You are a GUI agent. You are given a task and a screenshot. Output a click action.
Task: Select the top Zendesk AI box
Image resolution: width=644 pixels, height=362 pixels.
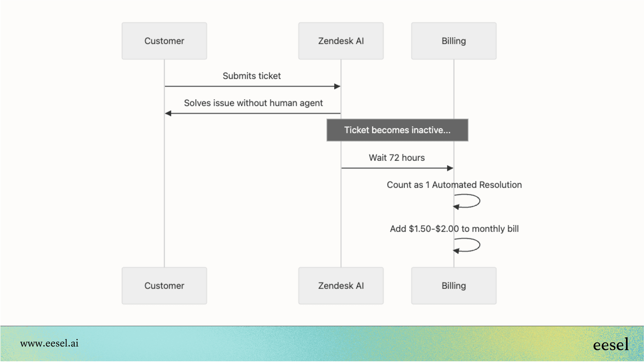pyautogui.click(x=341, y=41)
